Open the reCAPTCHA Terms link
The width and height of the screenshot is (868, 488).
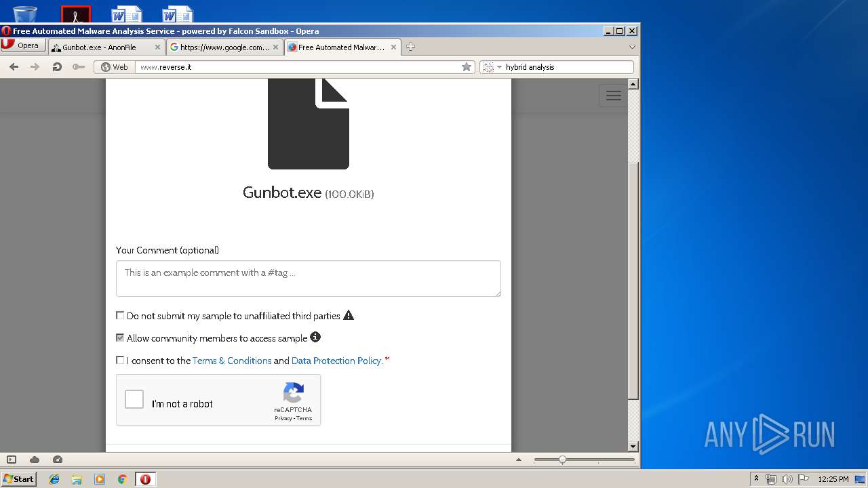(x=304, y=418)
